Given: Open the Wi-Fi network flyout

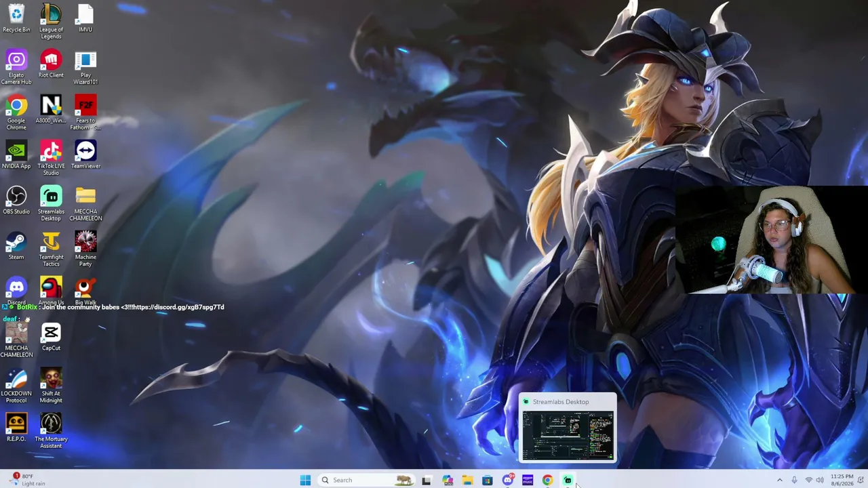Looking at the screenshot, I should pyautogui.click(x=808, y=480).
